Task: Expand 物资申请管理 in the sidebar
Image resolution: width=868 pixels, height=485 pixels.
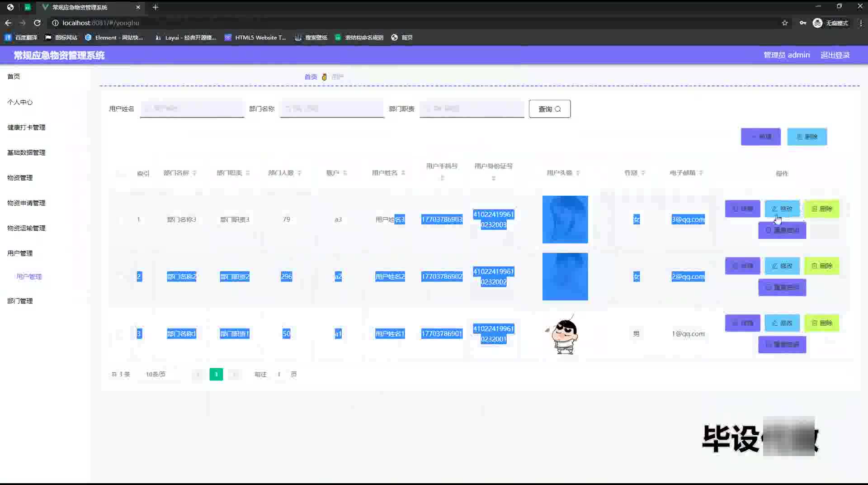Action: pos(26,203)
